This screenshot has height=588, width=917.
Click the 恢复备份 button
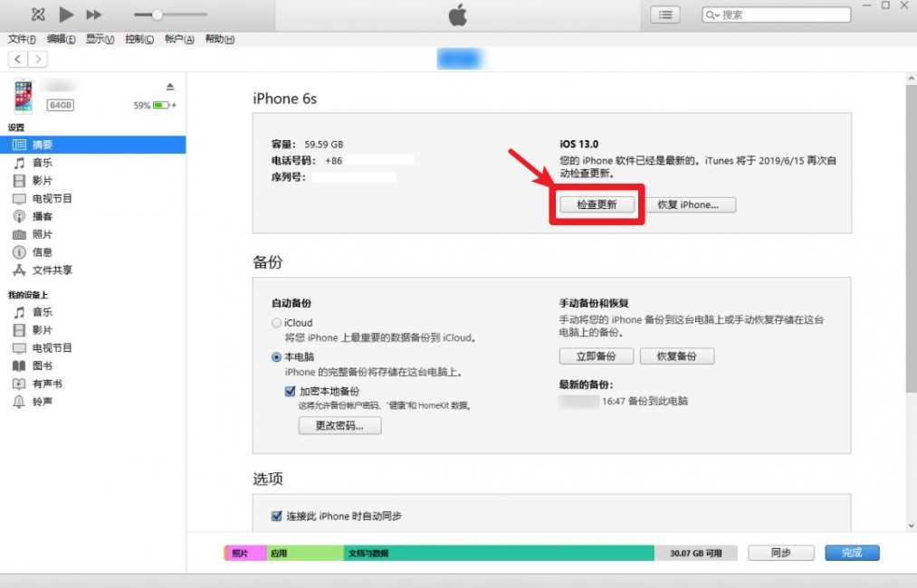click(x=676, y=356)
